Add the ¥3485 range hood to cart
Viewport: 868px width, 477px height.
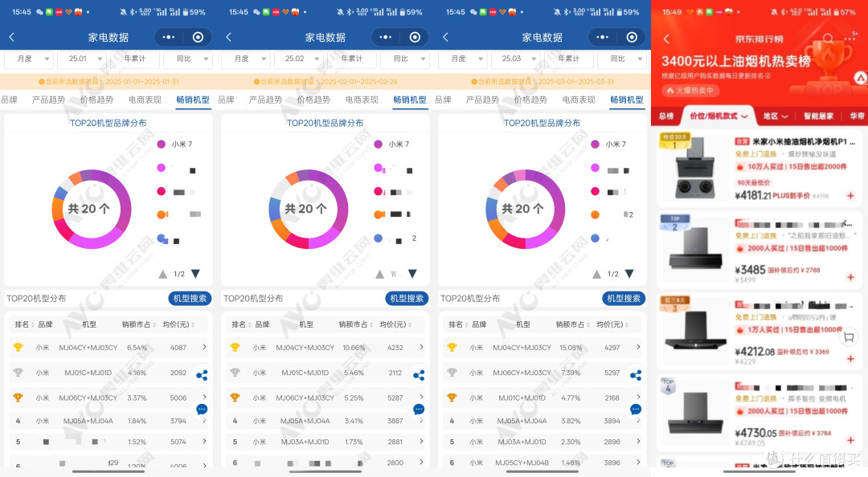click(x=850, y=277)
